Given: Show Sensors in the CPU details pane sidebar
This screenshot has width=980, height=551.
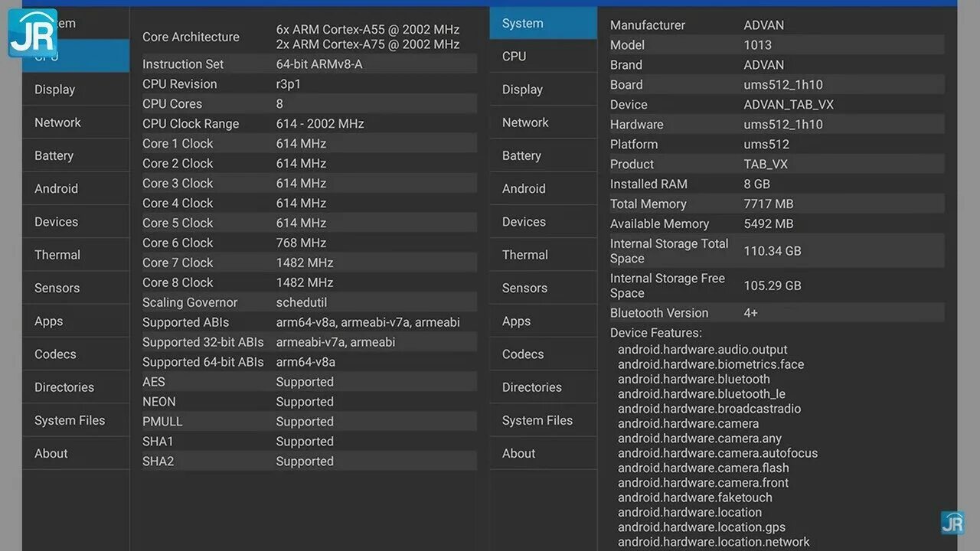Looking at the screenshot, I should point(76,288).
